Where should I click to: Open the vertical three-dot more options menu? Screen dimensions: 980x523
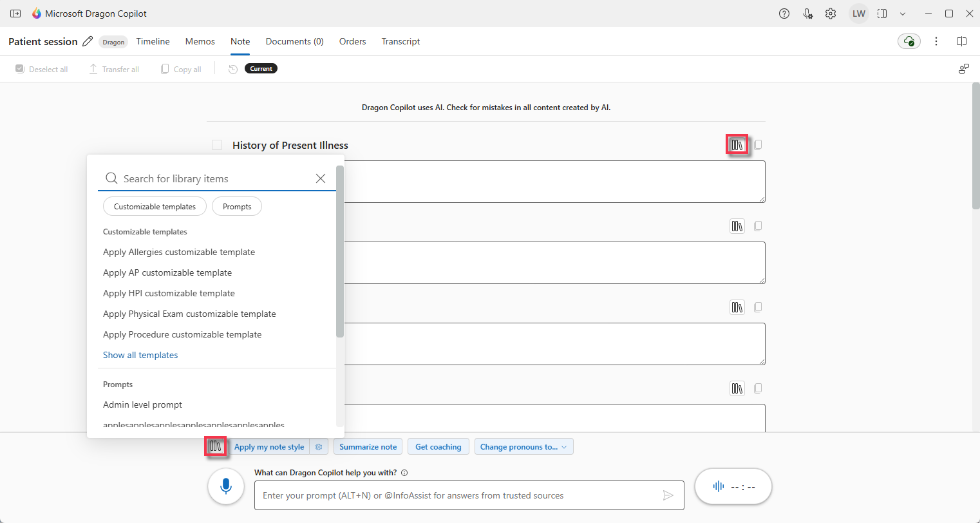936,41
